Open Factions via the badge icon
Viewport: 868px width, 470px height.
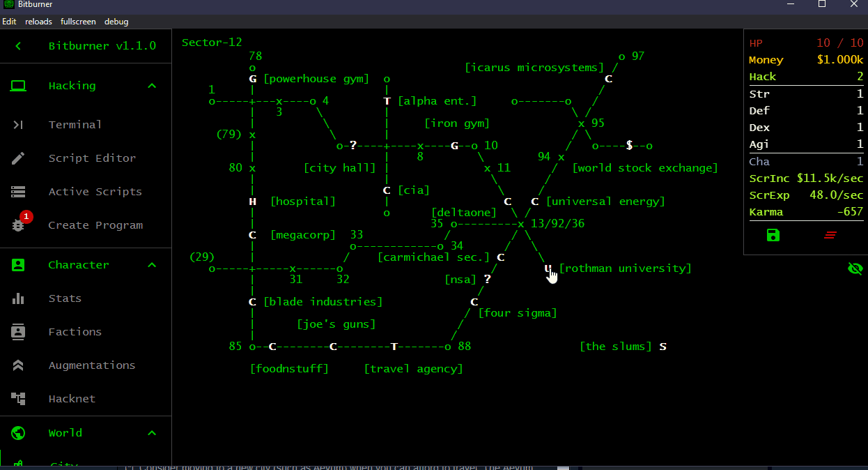tap(18, 331)
